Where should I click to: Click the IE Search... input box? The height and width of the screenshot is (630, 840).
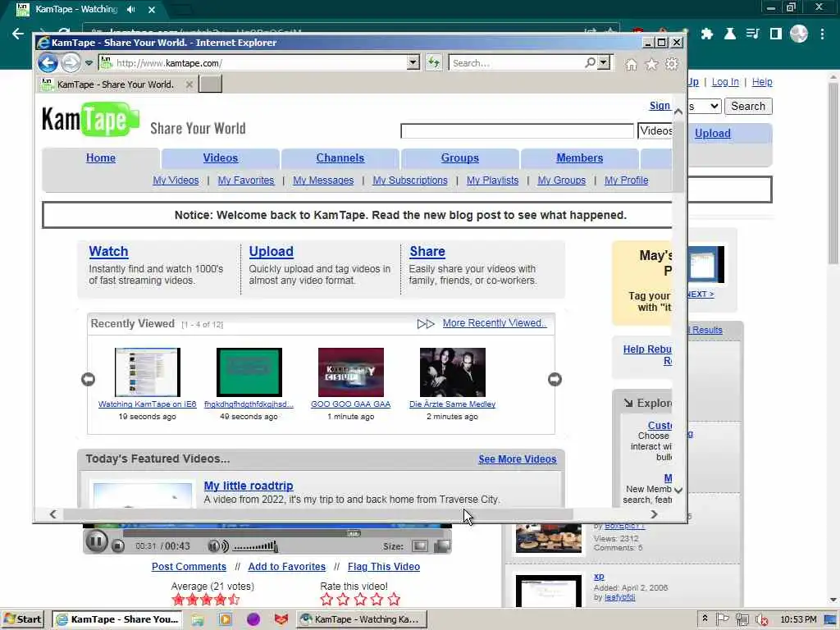517,62
